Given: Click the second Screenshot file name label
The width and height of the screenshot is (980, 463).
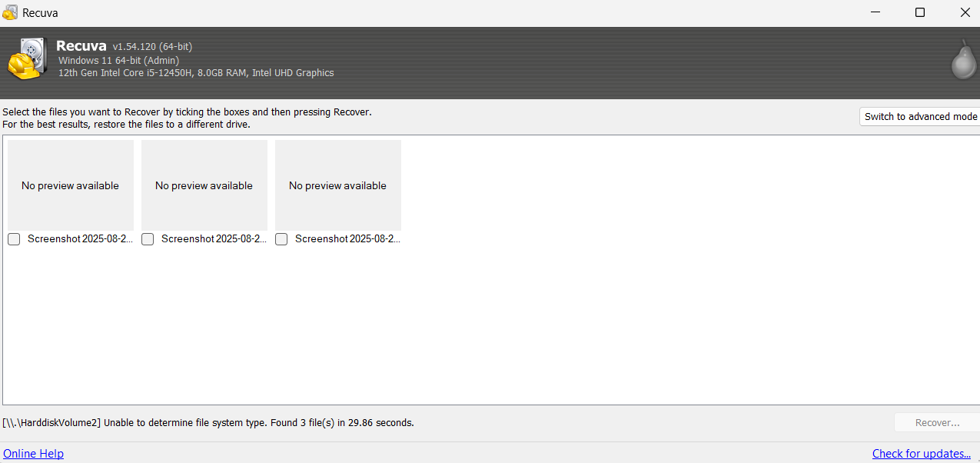Looking at the screenshot, I should 214,239.
